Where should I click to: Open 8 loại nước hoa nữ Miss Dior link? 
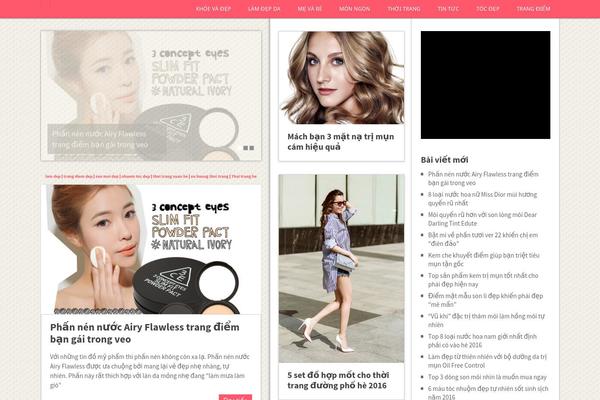tap(482, 199)
